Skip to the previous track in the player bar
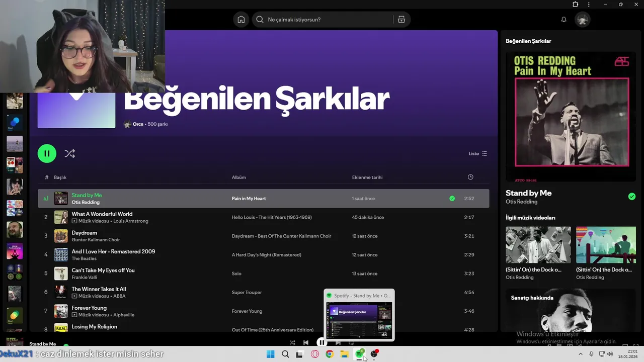 click(306, 342)
